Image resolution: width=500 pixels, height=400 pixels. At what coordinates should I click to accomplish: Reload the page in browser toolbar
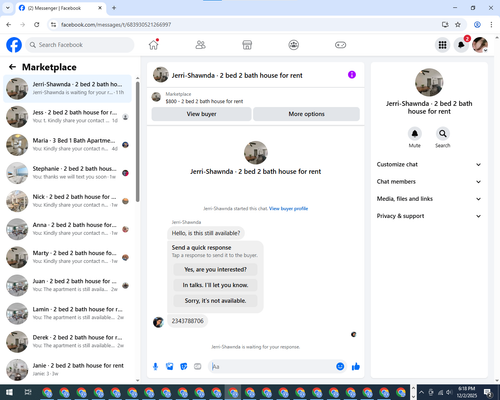(37, 25)
